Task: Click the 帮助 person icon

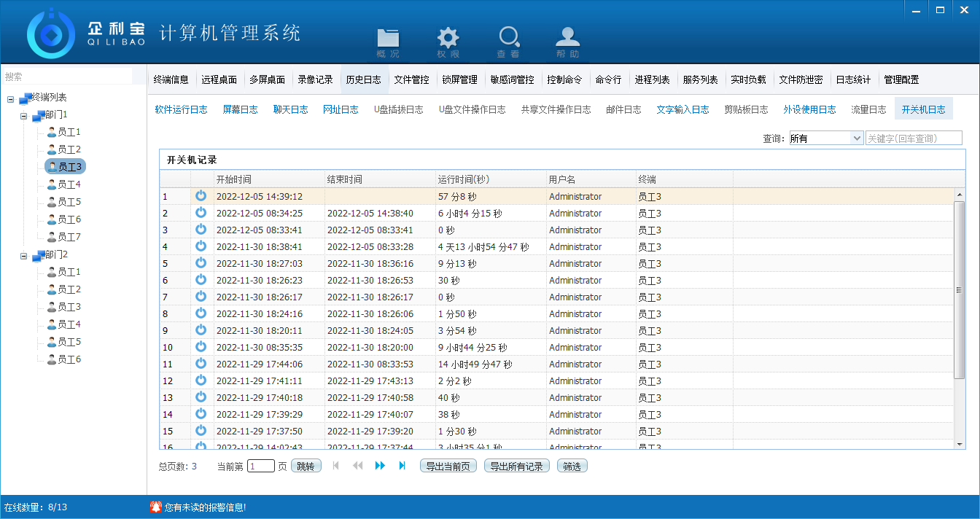Action: (x=568, y=39)
